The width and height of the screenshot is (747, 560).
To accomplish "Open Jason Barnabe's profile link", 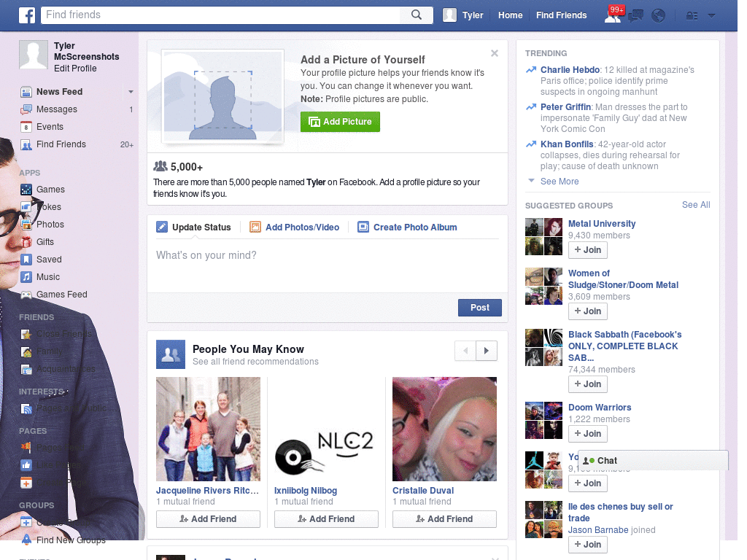I will [x=598, y=530].
